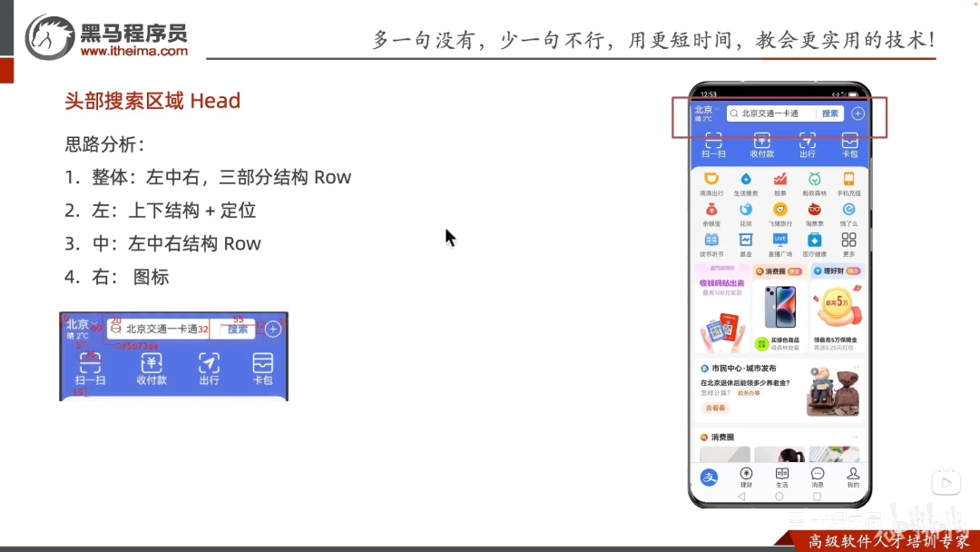Click the iPhone product thumbnail in 消费圈

780,307
